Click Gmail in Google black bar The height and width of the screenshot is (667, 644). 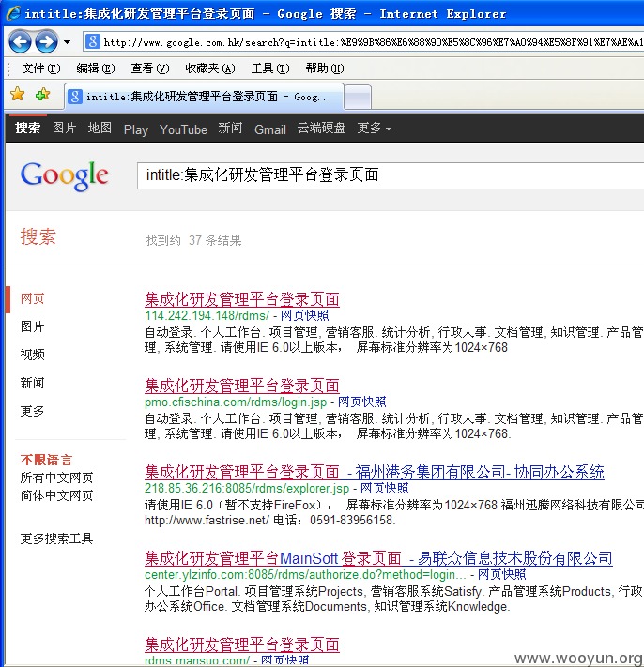coord(270,129)
